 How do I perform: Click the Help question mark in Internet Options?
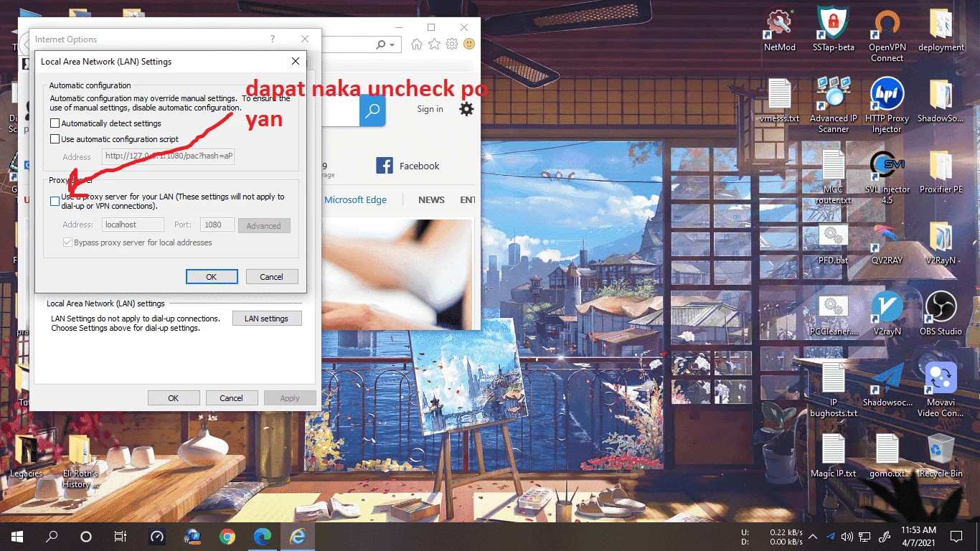point(273,39)
